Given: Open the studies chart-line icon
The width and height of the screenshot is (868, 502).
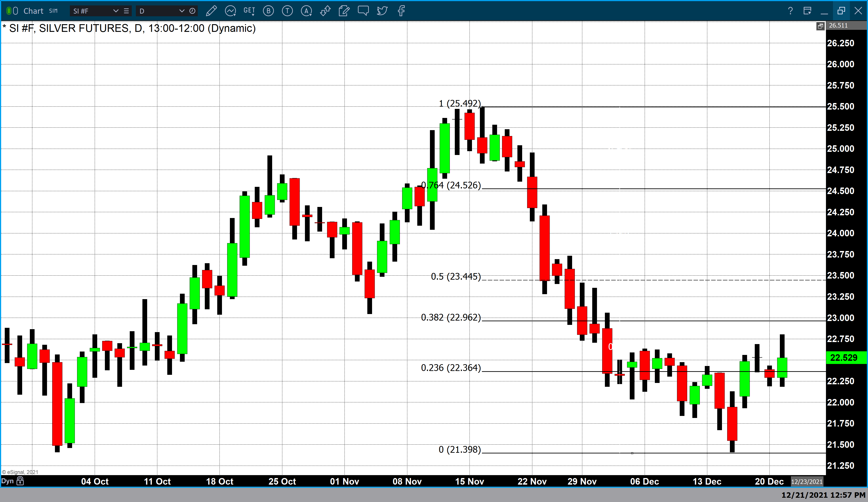Looking at the screenshot, I should 230,11.
